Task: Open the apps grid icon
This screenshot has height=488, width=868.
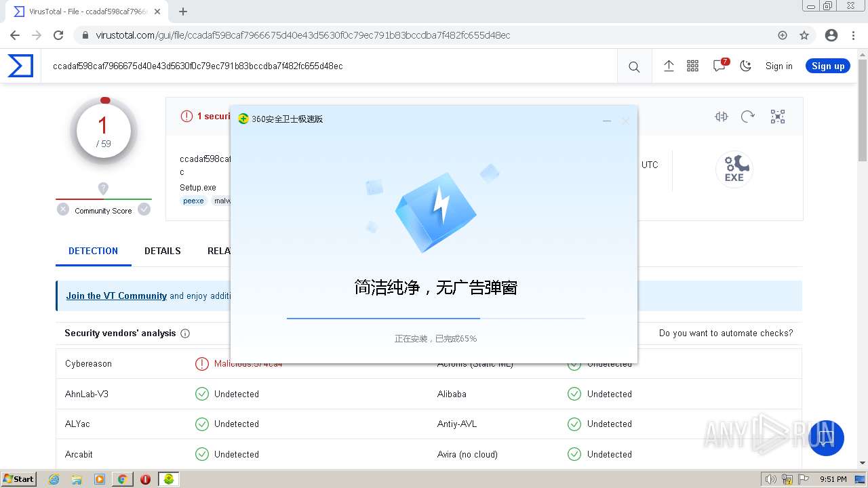Action: (x=692, y=66)
